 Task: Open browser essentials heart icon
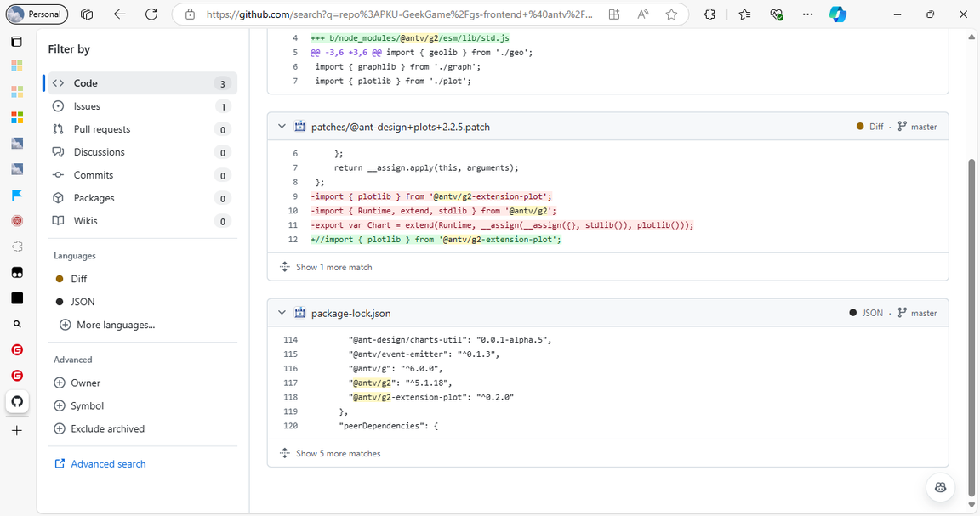click(776, 14)
